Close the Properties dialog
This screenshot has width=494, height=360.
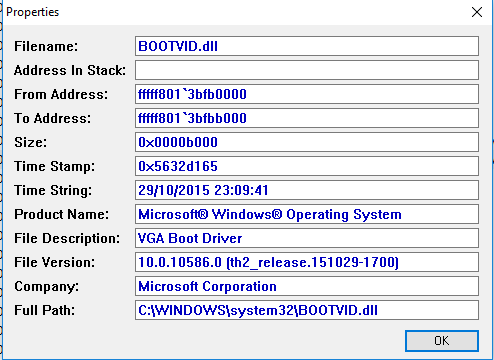(x=477, y=12)
